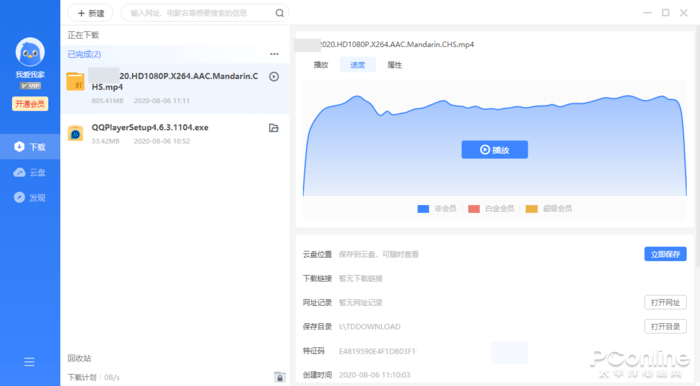This screenshot has width=700, height=386.
Task: Open the 发现 sidebar section
Action: (x=30, y=197)
